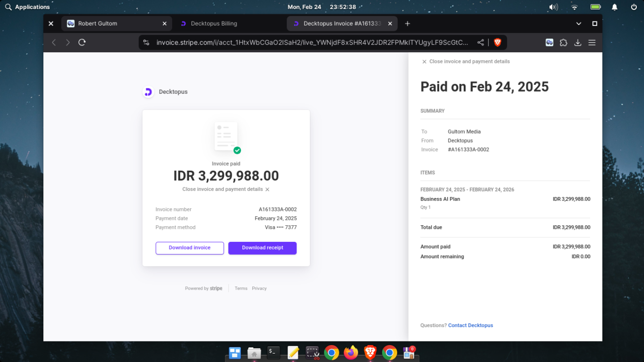This screenshot has width=644, height=362.
Task: Open the terminal from the dock
Action: (273, 353)
